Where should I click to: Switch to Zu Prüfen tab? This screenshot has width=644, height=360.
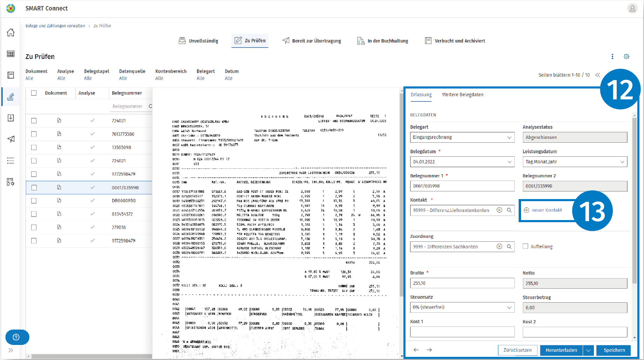(x=250, y=41)
